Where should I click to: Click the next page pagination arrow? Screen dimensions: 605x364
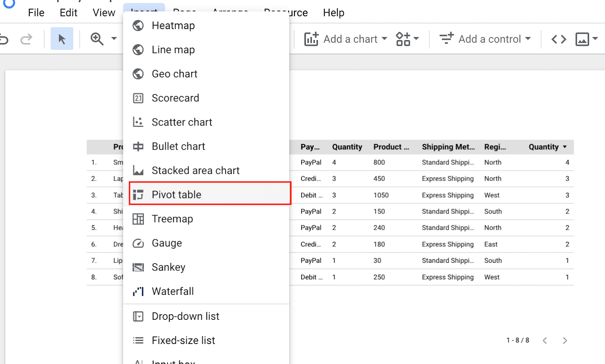click(x=565, y=340)
